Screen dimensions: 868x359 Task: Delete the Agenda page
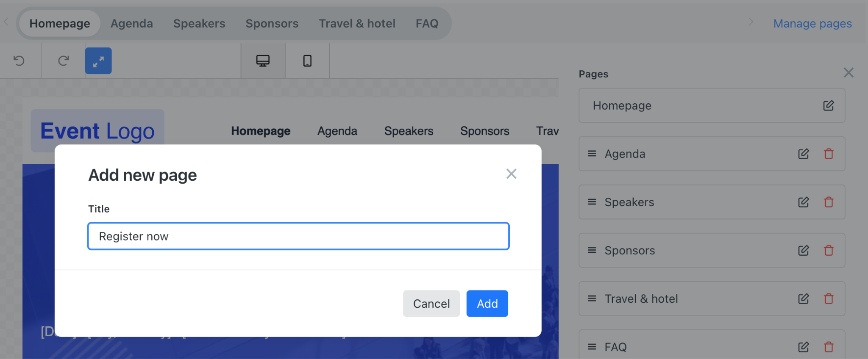click(829, 154)
